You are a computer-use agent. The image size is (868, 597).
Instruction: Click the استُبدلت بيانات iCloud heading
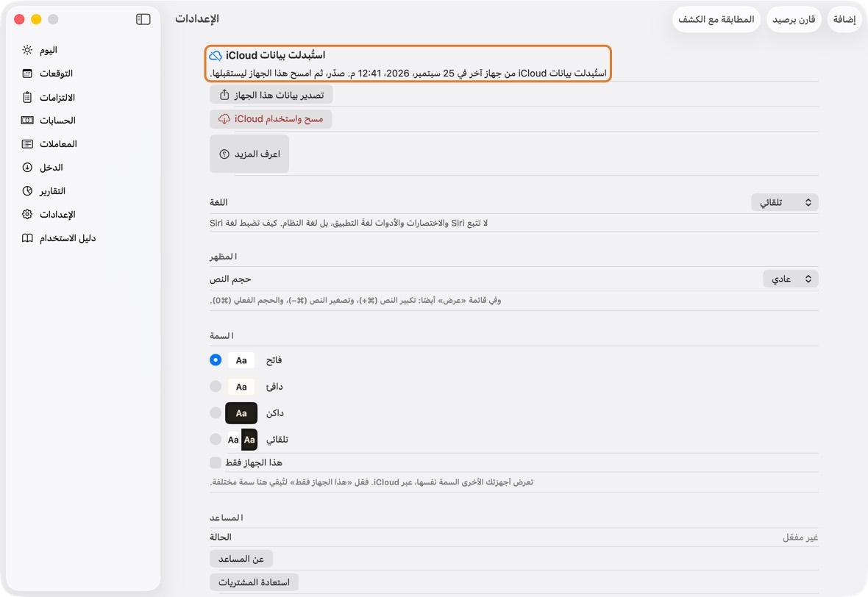click(275, 55)
